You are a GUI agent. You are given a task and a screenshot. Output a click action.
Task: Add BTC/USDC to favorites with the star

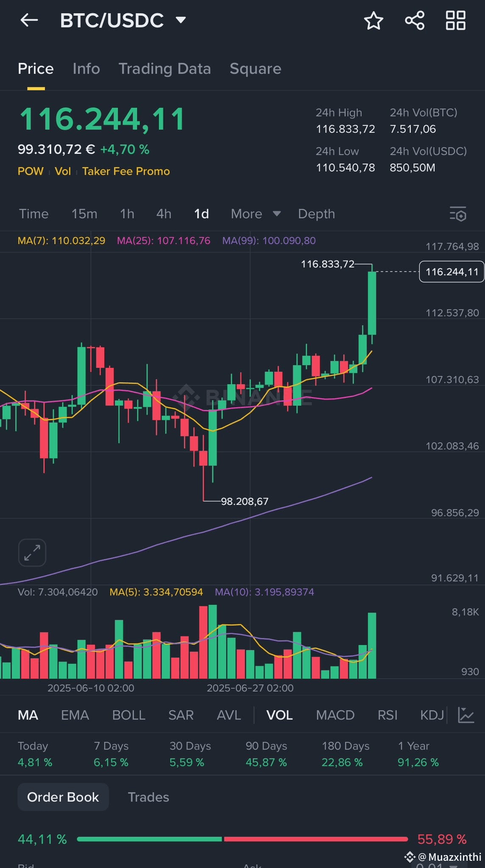[374, 20]
